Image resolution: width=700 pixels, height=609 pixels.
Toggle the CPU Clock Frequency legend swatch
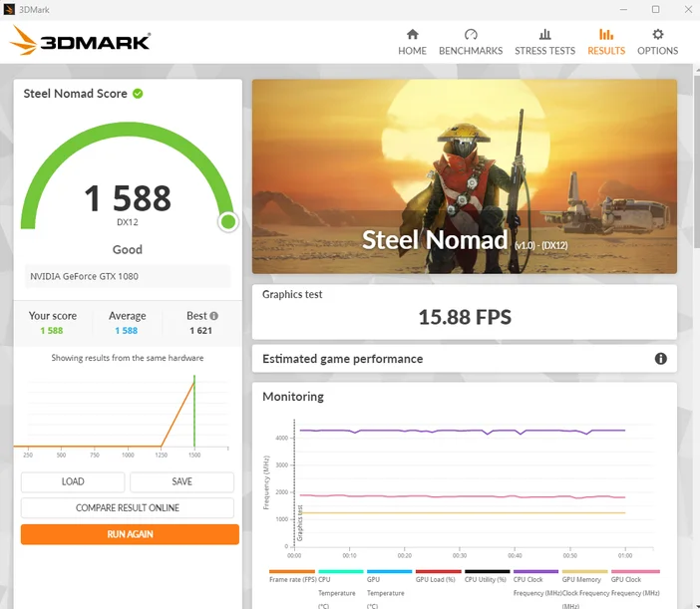click(x=535, y=571)
